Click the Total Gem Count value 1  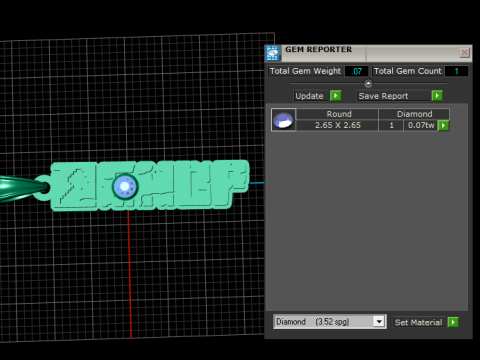point(456,71)
